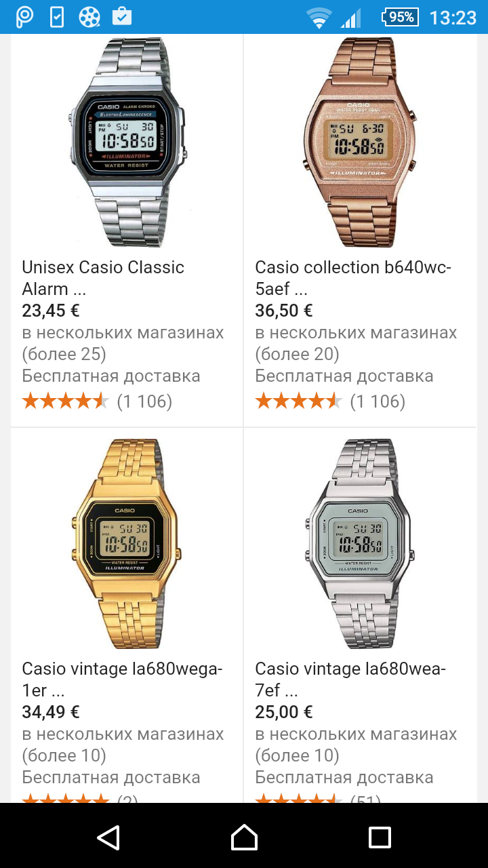Tap the clipboard check notification icon
The image size is (488, 868).
pos(57,17)
